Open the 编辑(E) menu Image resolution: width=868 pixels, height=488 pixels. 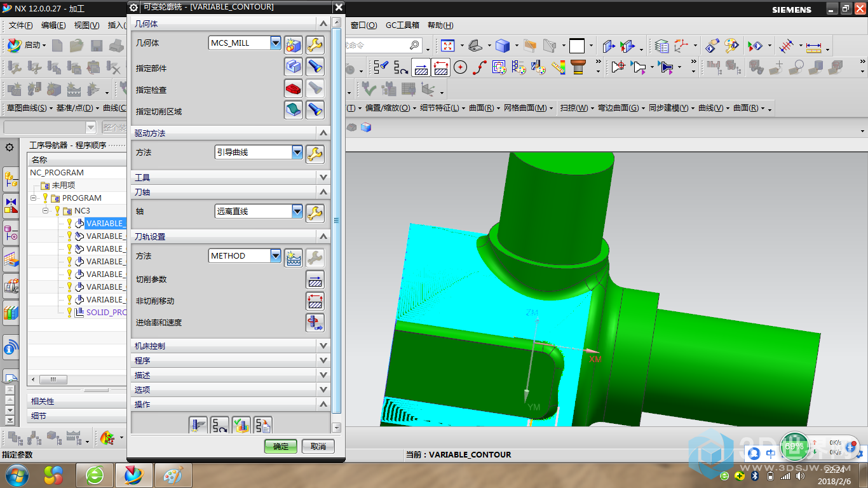(x=53, y=25)
